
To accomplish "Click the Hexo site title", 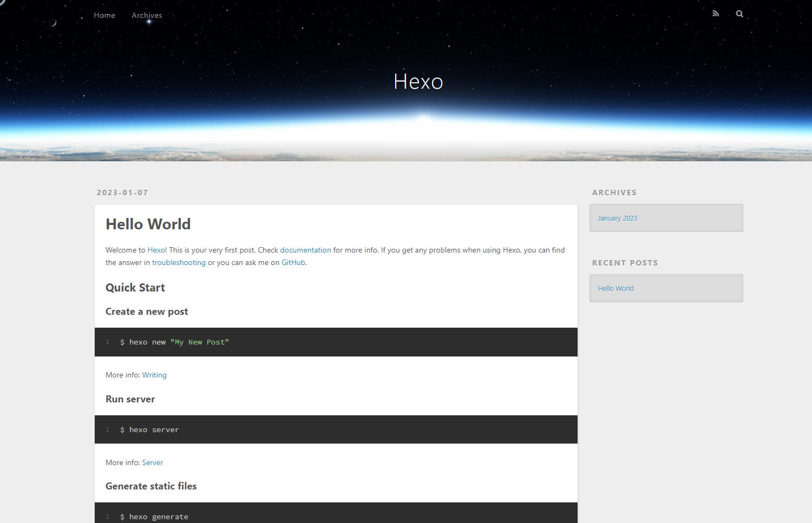I will pos(418,82).
